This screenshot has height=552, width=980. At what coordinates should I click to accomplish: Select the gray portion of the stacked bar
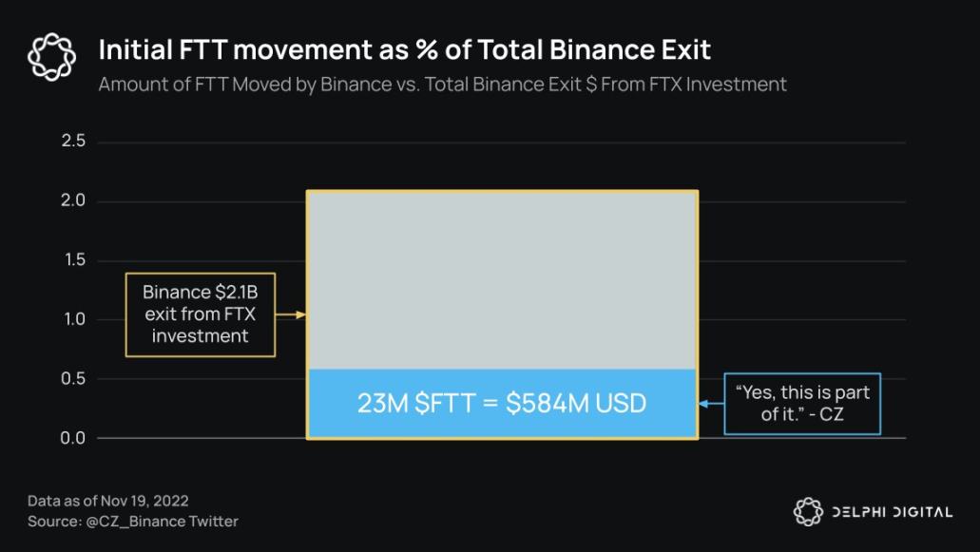click(502, 280)
